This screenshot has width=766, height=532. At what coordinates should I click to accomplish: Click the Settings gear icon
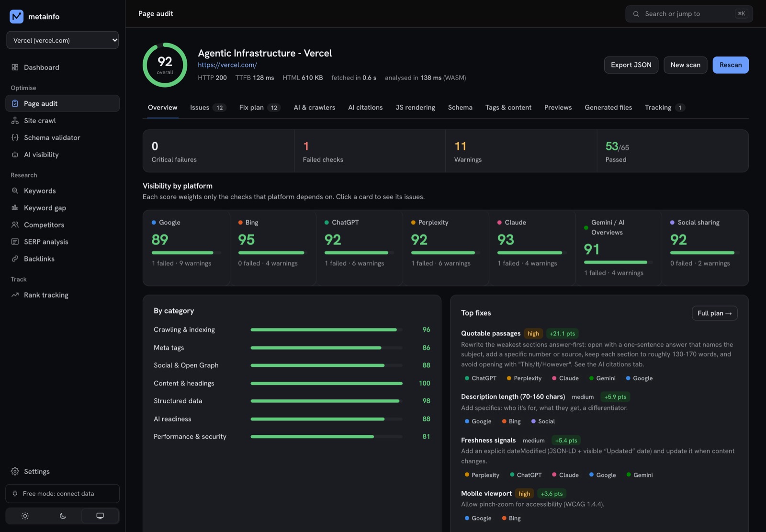click(15, 471)
